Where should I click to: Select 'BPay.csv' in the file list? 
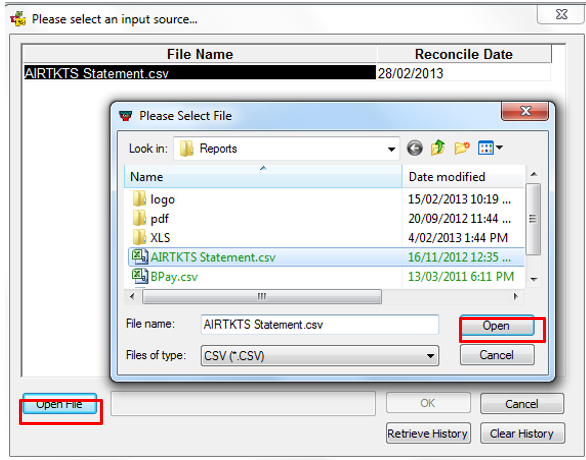(174, 277)
